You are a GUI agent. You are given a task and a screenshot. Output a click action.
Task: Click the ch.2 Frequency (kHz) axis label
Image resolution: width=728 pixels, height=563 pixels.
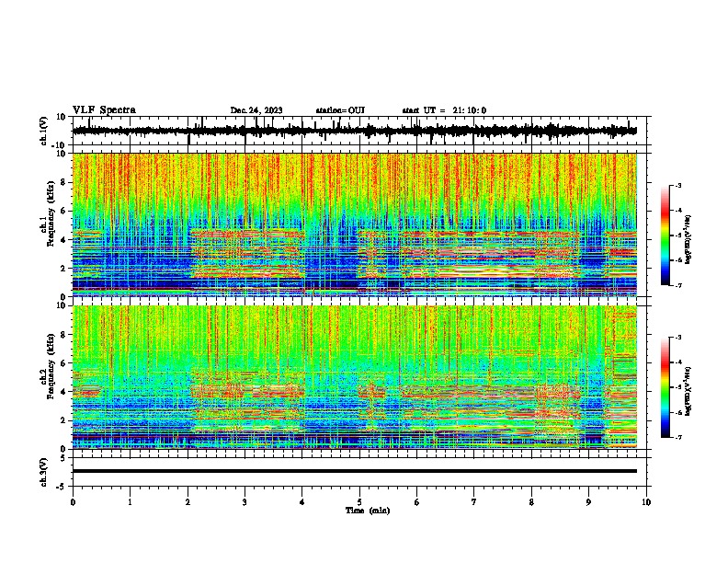[50, 366]
